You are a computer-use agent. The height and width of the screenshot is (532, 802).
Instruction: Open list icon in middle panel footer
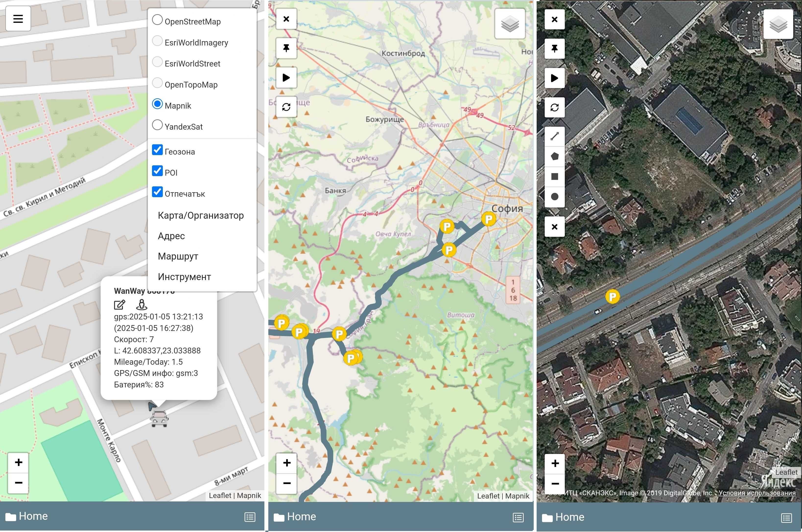(518, 517)
